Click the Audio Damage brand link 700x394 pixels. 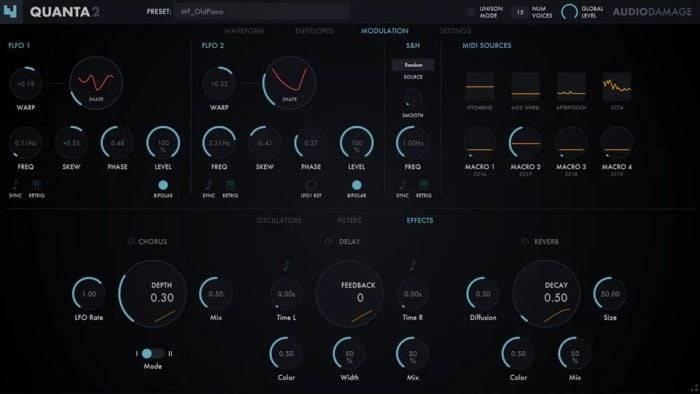pos(652,12)
